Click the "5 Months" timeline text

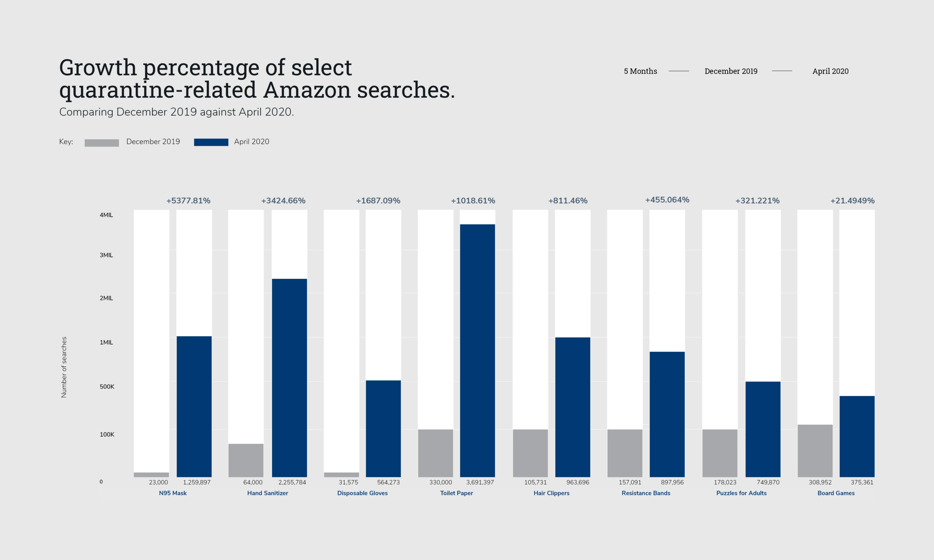click(640, 71)
